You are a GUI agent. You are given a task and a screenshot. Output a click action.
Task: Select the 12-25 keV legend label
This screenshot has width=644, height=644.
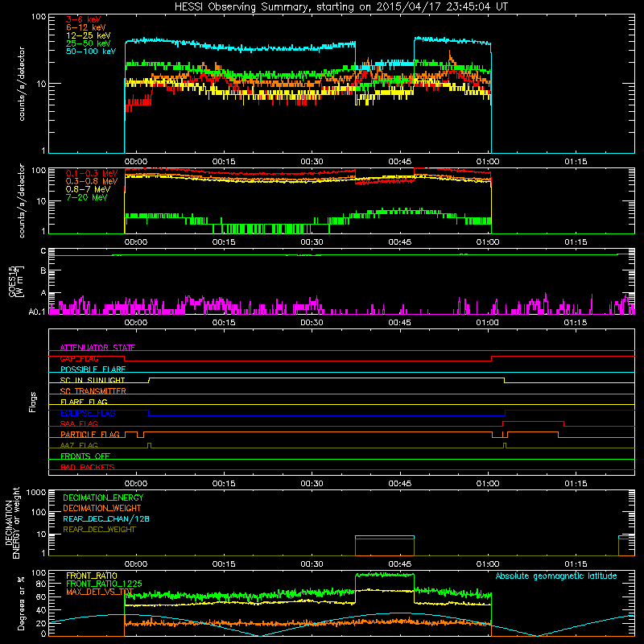[x=88, y=35]
